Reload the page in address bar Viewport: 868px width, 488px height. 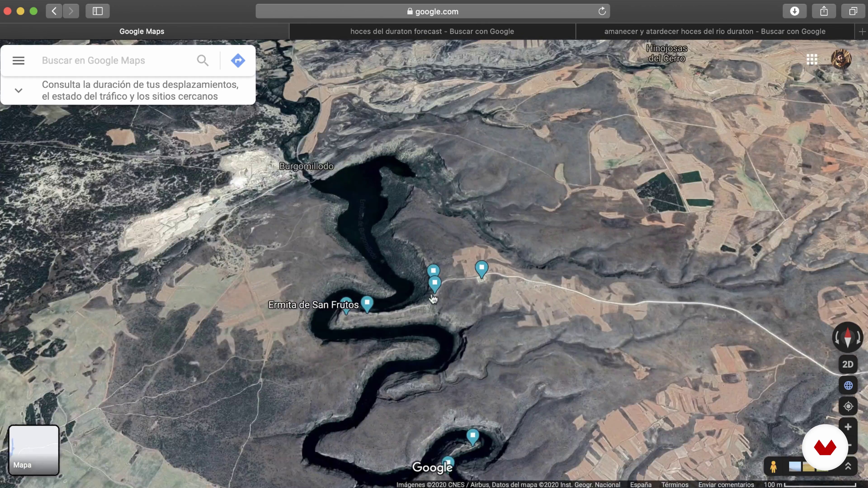click(602, 12)
